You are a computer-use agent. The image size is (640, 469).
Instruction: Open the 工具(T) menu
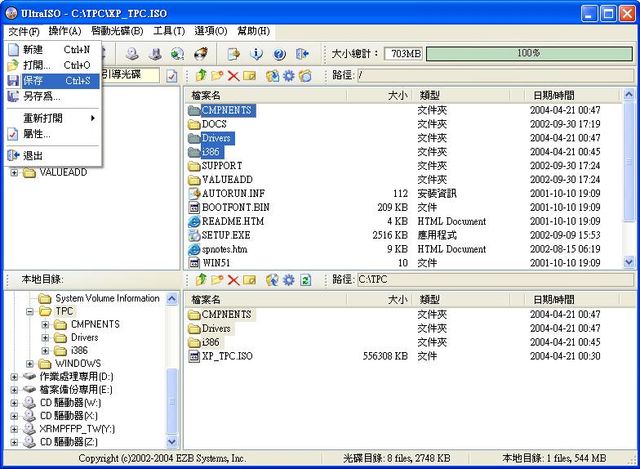coord(169,31)
